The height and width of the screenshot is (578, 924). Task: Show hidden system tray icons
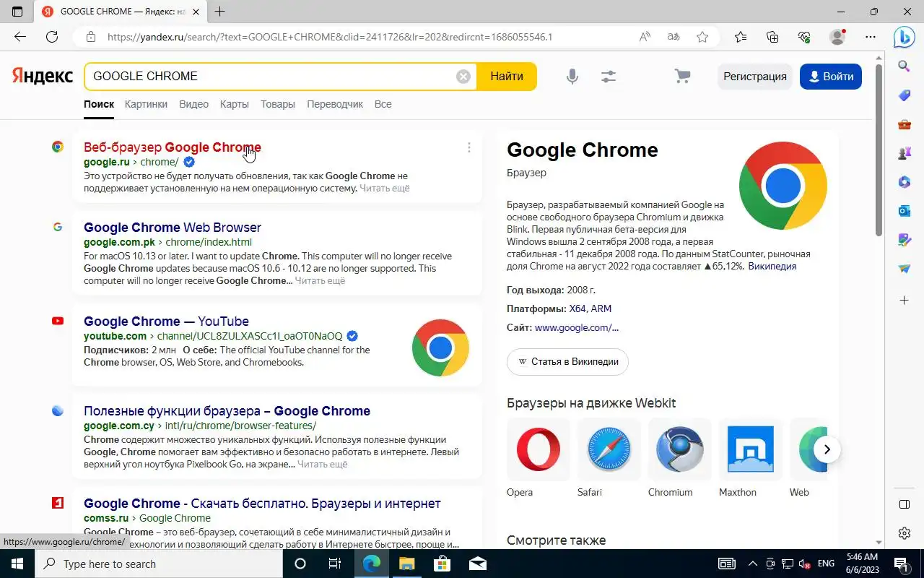click(x=752, y=564)
